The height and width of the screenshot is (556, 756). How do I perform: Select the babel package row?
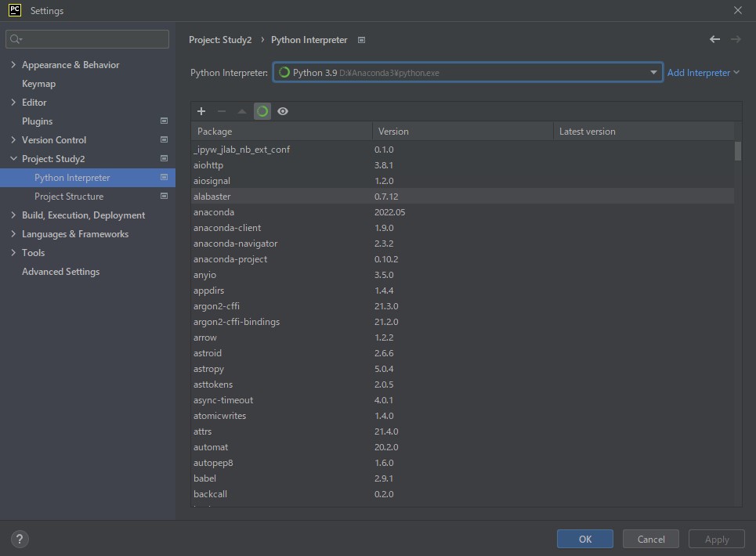[463, 478]
